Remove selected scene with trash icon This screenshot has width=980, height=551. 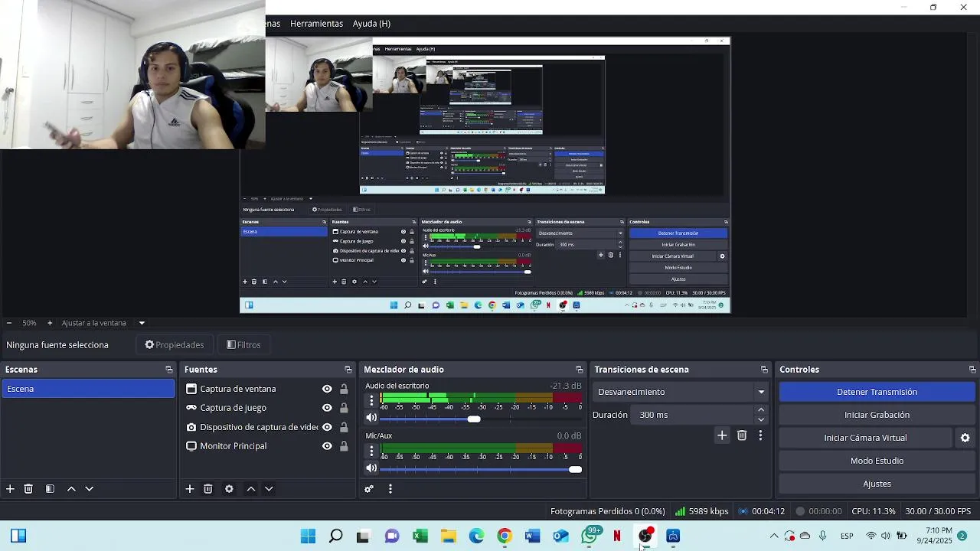pos(28,489)
